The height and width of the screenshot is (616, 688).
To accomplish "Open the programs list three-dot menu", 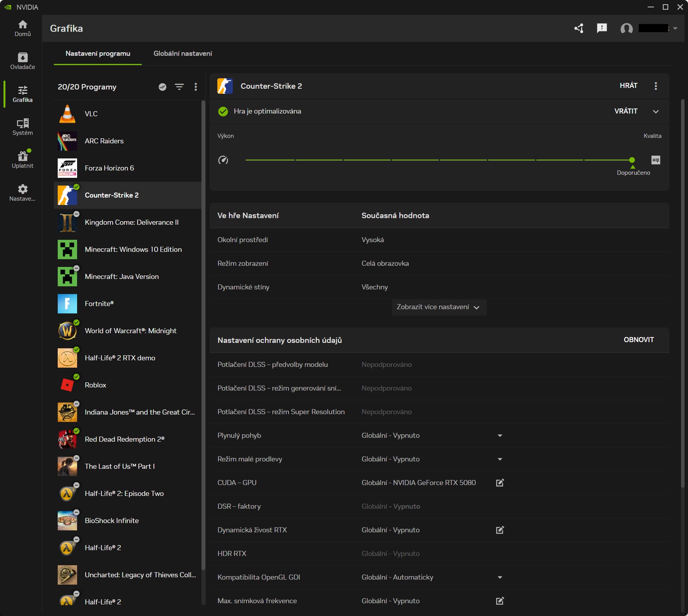I will 196,87.
